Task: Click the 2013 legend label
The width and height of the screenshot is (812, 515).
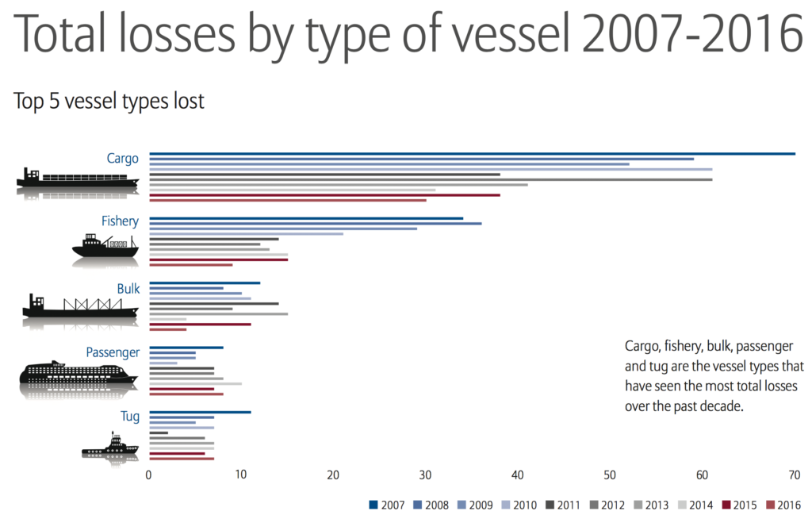Action: [657, 505]
